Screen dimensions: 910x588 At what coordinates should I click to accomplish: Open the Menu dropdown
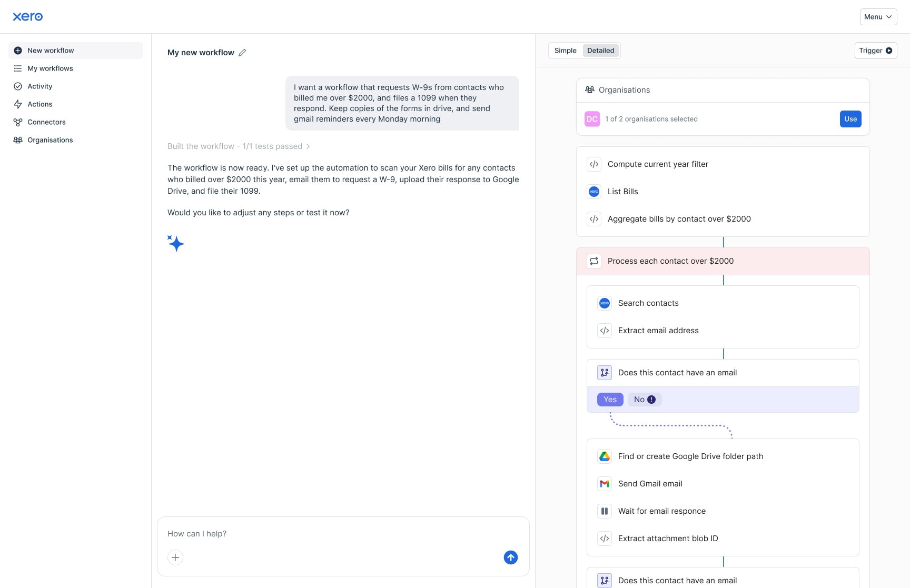(878, 17)
